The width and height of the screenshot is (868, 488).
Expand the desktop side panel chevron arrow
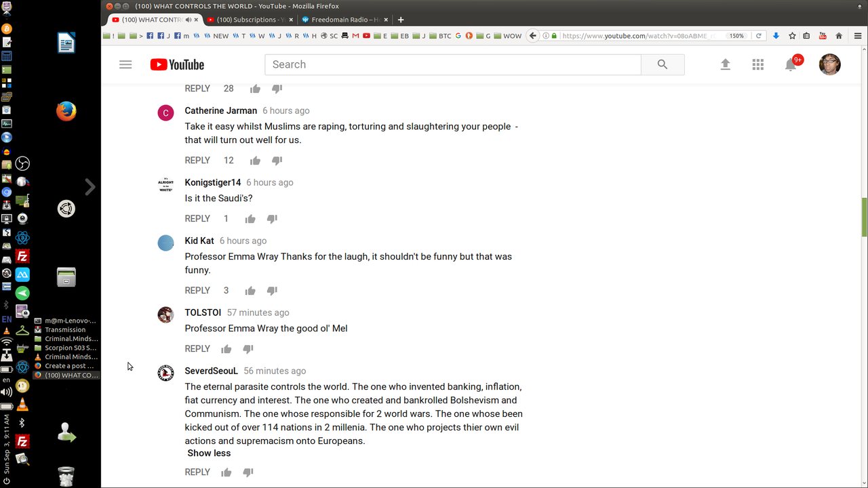point(90,186)
